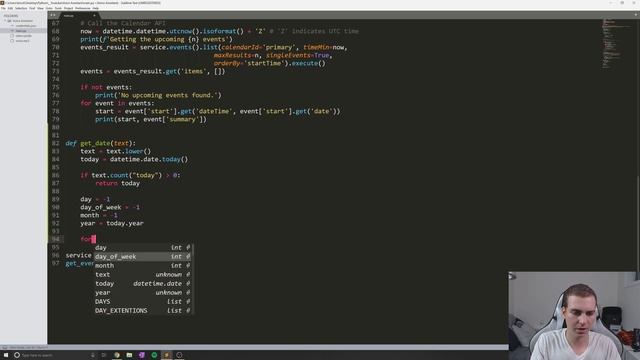
Task: Open OBS Studio from the taskbar
Action: pos(179,355)
